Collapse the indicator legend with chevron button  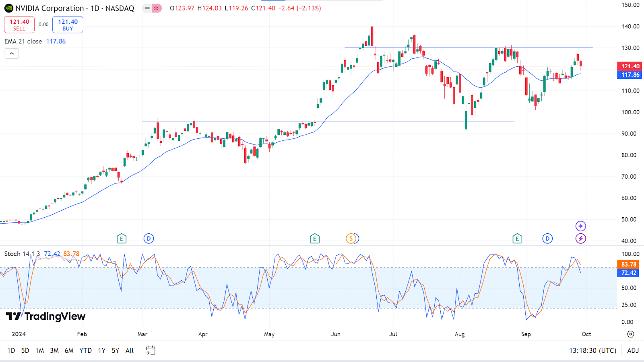pos(12,53)
